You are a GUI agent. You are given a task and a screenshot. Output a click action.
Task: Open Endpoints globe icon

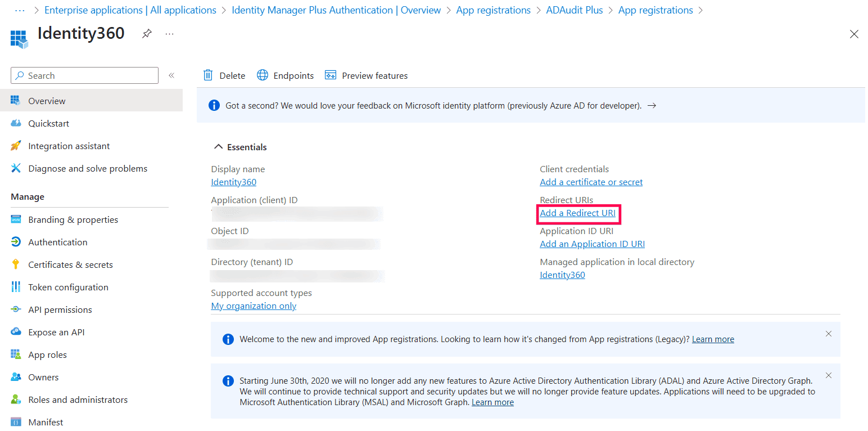coord(263,75)
